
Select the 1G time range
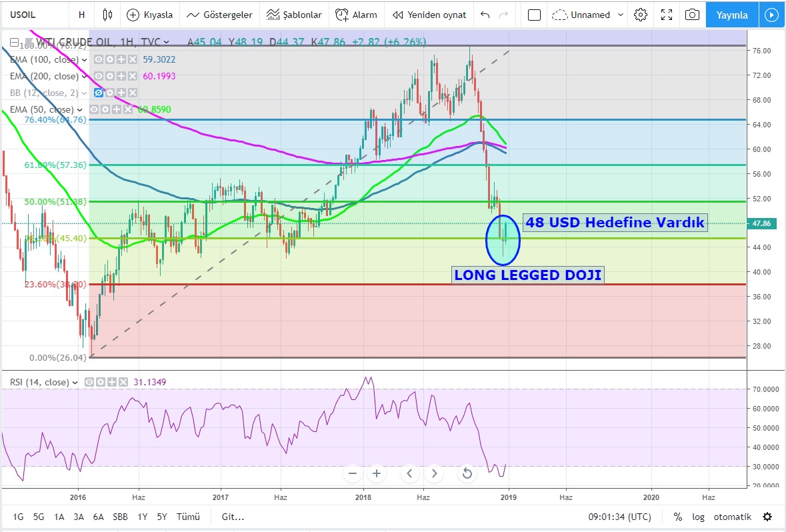[x=18, y=517]
